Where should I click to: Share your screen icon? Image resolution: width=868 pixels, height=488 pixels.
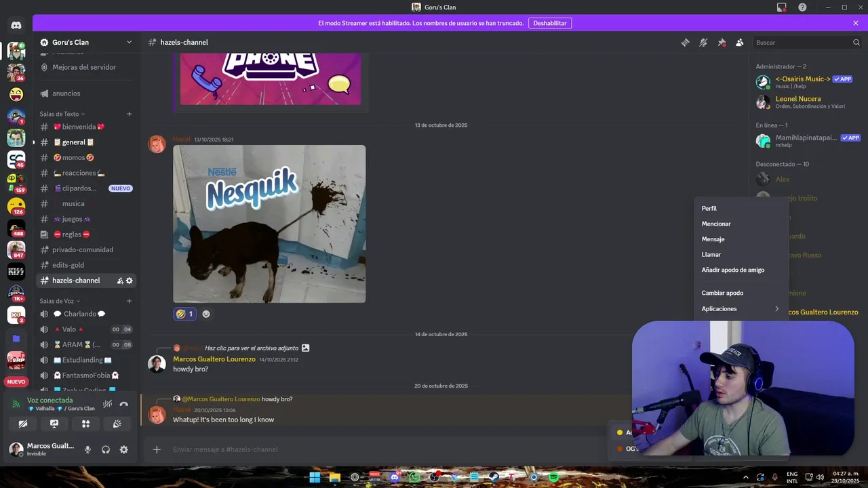pyautogui.click(x=54, y=424)
